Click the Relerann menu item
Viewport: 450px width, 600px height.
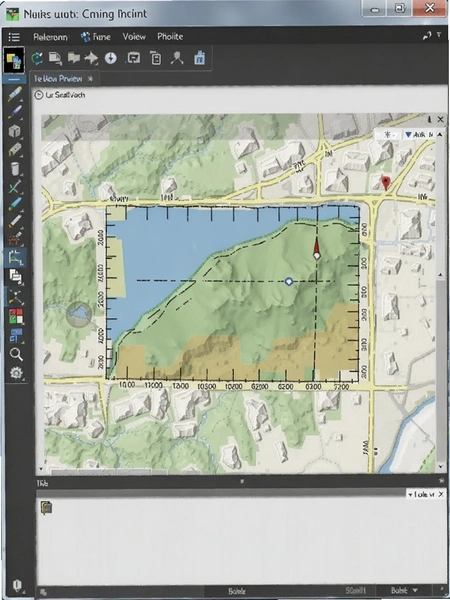[x=50, y=37]
